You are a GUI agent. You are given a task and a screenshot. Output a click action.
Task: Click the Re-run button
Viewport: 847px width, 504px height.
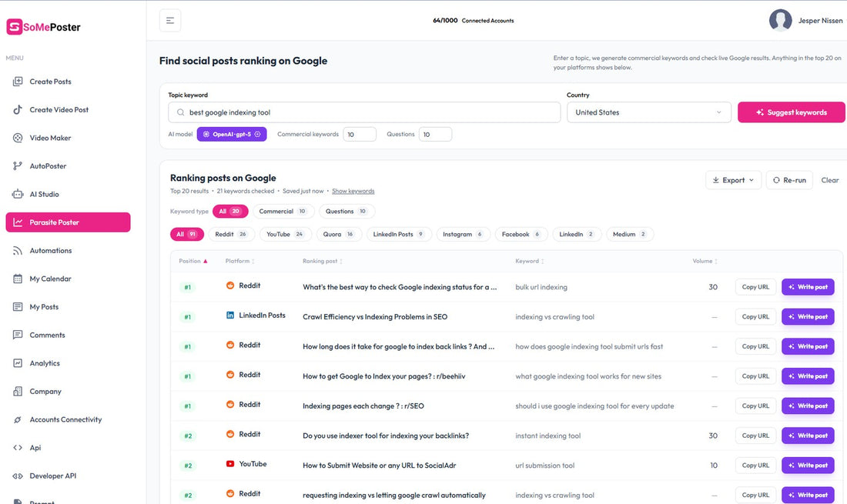click(789, 180)
